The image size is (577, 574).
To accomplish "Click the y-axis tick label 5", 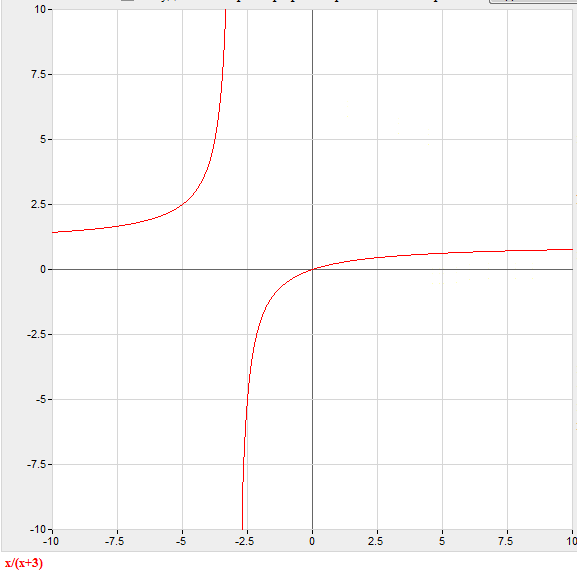I will (43, 139).
